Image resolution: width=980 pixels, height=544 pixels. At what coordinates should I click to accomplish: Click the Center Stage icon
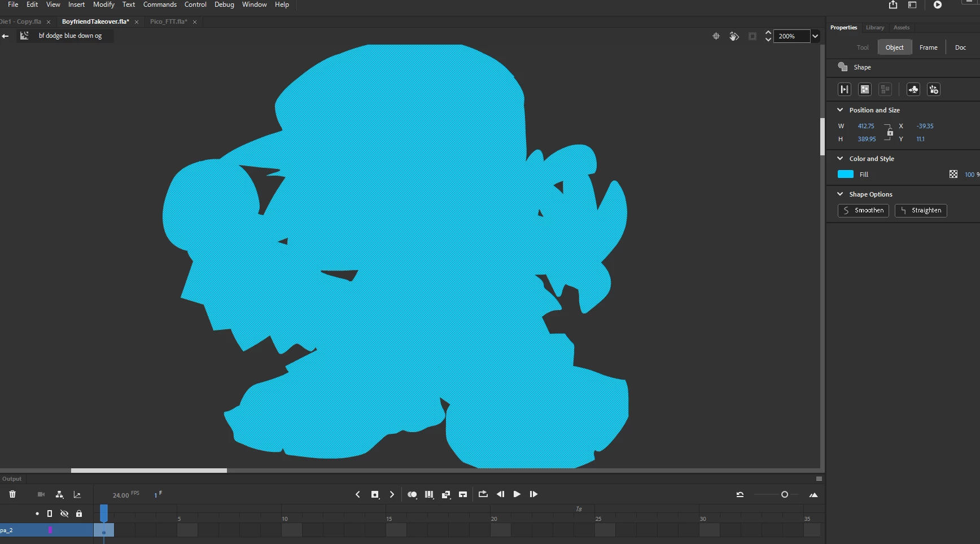click(716, 36)
